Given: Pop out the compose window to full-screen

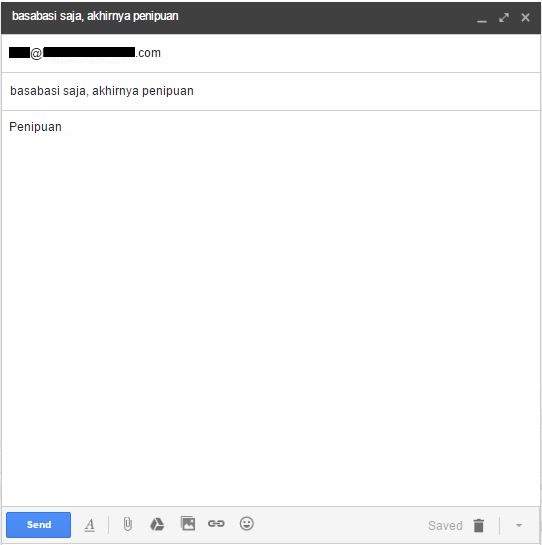Looking at the screenshot, I should tap(504, 17).
